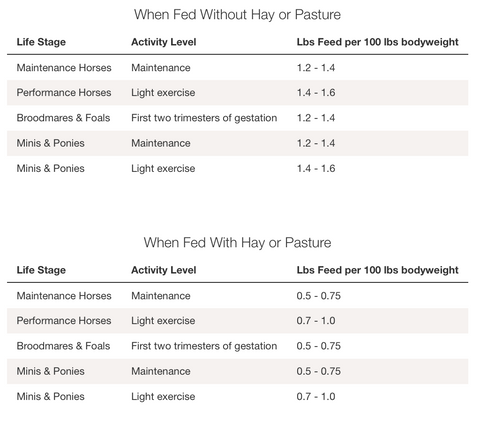Select the 1.4 - 1.6 value for Performance Horses
This screenshot has height=429, width=480.
(x=316, y=93)
